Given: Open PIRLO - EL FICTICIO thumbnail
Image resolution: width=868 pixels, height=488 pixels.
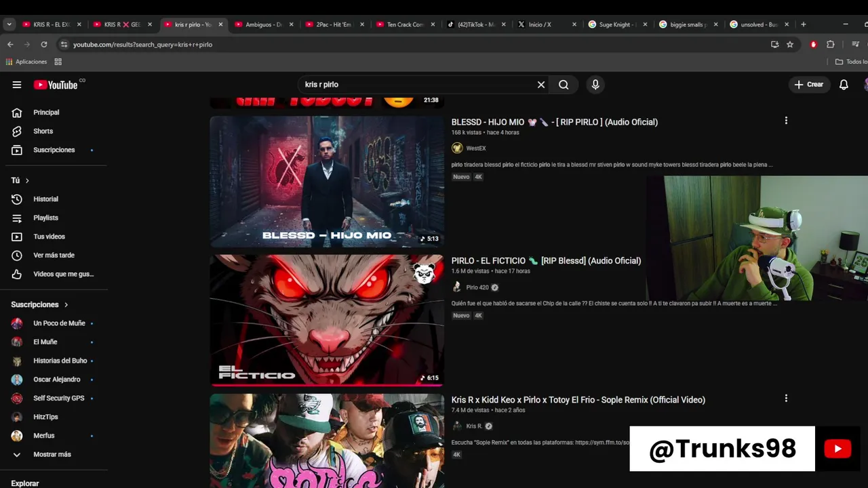Looking at the screenshot, I should pyautogui.click(x=327, y=321).
